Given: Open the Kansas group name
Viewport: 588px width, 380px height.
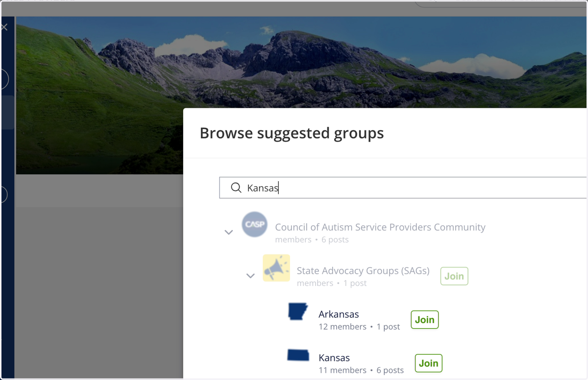Looking at the screenshot, I should point(334,358).
